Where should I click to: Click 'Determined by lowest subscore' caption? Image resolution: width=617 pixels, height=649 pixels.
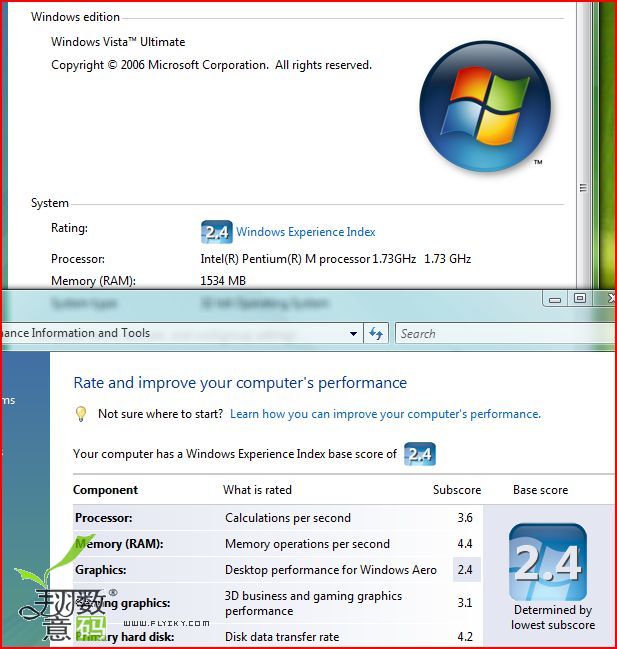(x=553, y=617)
